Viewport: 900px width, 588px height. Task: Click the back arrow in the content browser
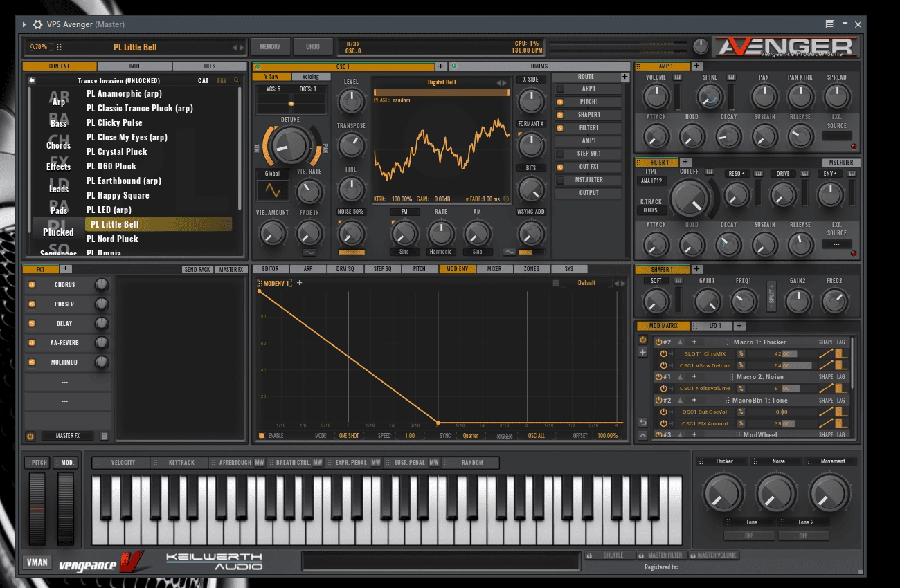(32, 81)
